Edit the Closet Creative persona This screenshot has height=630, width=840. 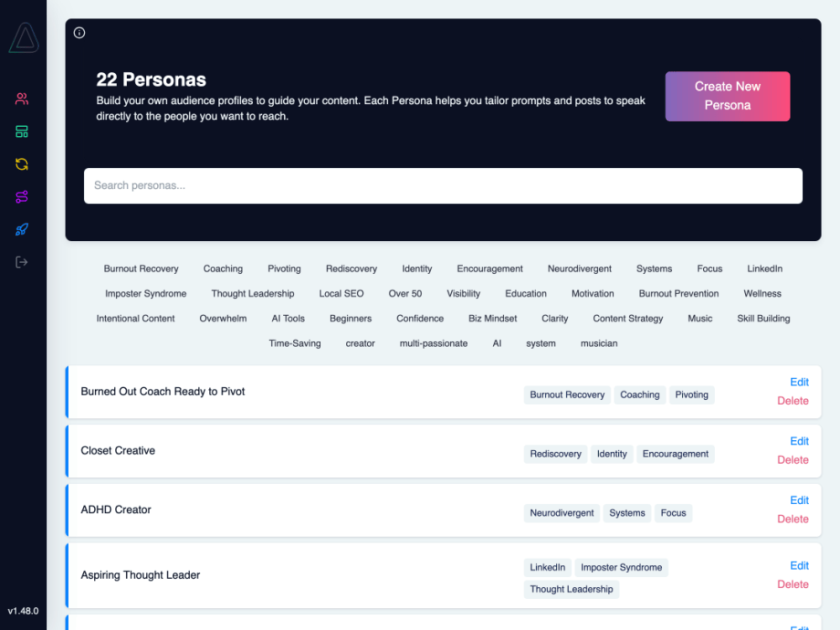(799, 441)
